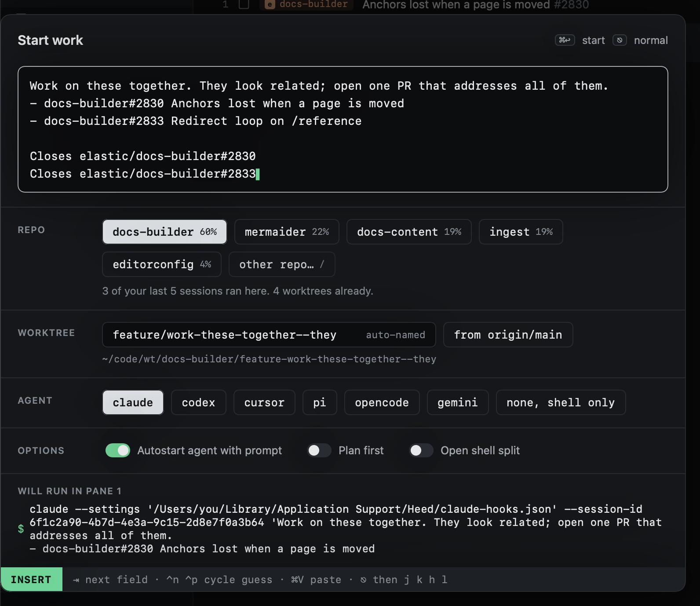Focus the prompt text area
The image size is (700, 606).
pyautogui.click(x=343, y=129)
